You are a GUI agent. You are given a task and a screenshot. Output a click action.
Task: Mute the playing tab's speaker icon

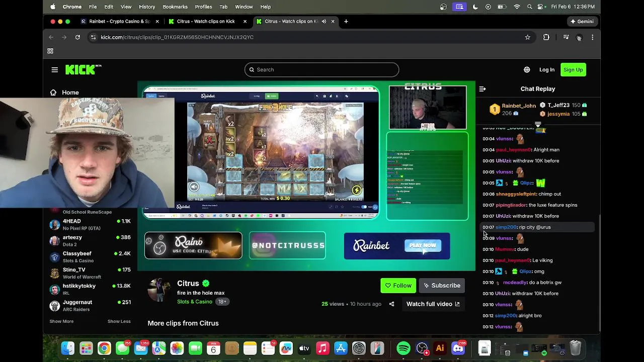324,22
